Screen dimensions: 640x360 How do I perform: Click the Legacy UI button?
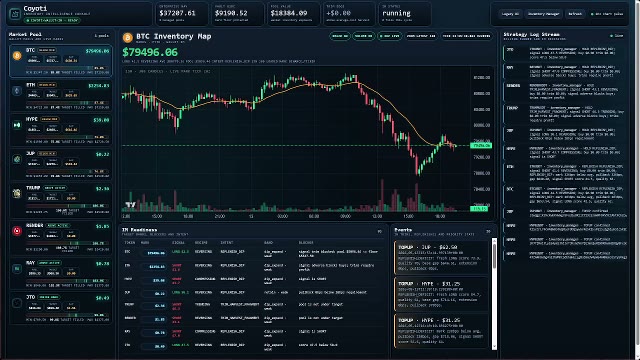(510, 14)
